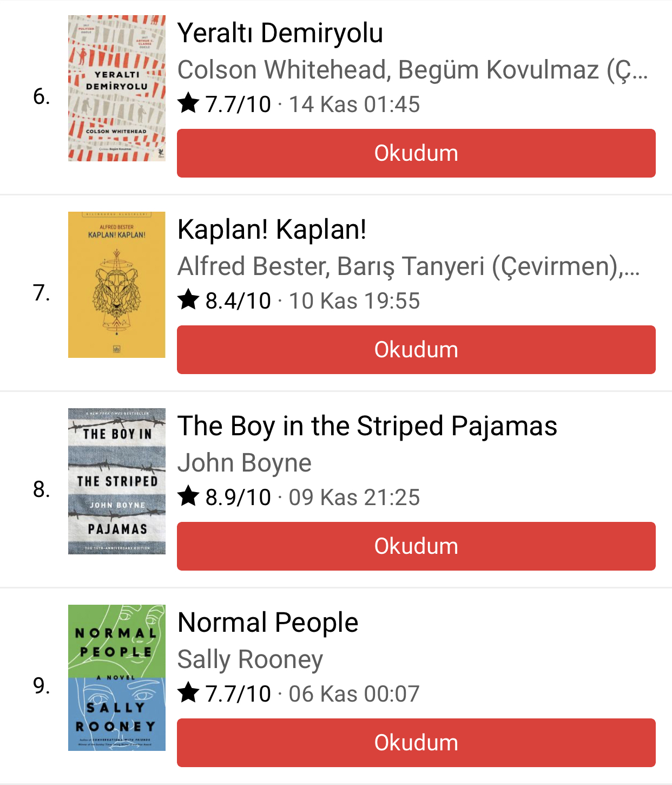Click the star icon beside 8.4/10 rating
This screenshot has height=785, width=672.
click(x=188, y=299)
